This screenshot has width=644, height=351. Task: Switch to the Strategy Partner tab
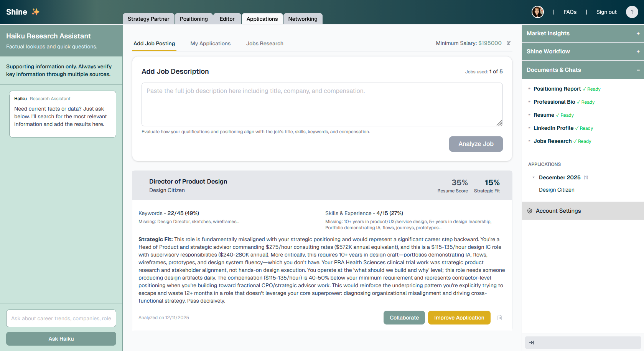coord(148,19)
